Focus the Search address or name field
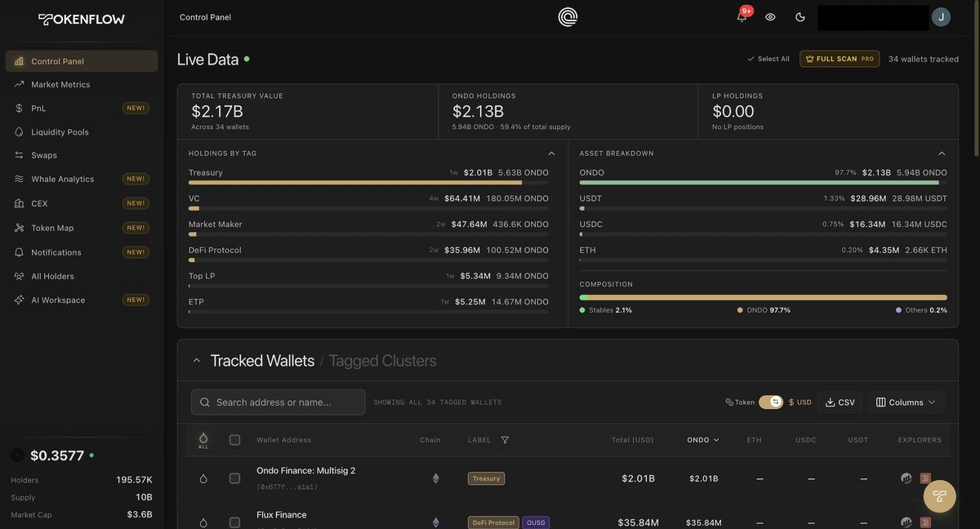Image resolution: width=980 pixels, height=529 pixels. pos(278,402)
